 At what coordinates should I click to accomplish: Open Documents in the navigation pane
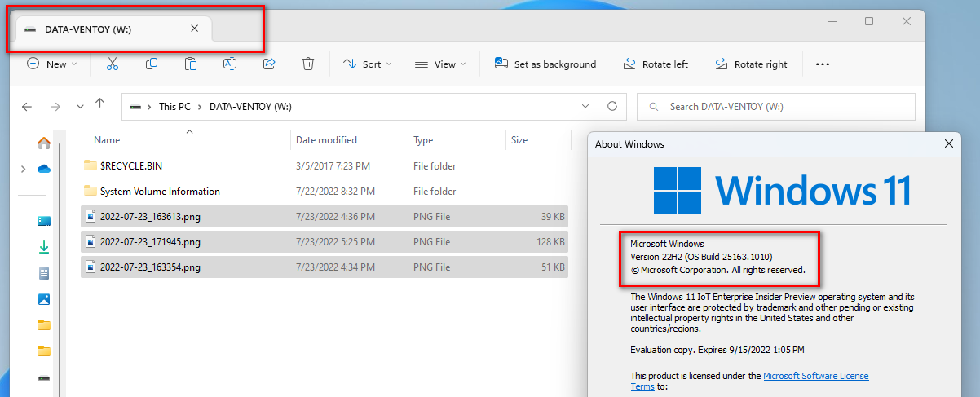click(44, 273)
